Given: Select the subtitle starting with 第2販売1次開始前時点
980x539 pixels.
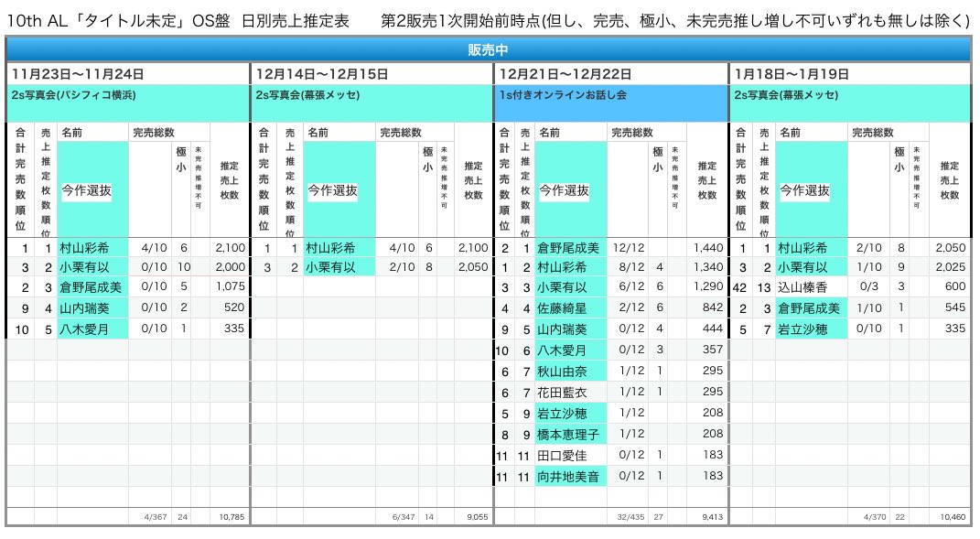Looking at the screenshot, I should pyautogui.click(x=675, y=21).
